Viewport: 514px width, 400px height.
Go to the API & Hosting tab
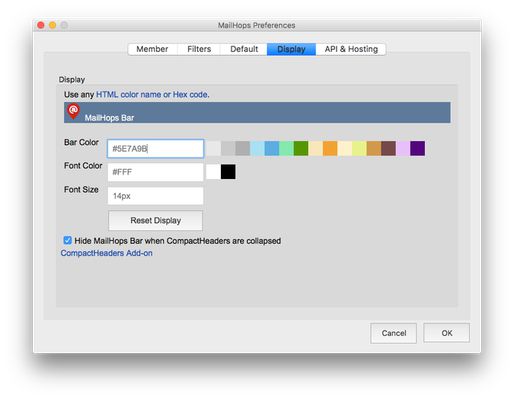(x=351, y=49)
